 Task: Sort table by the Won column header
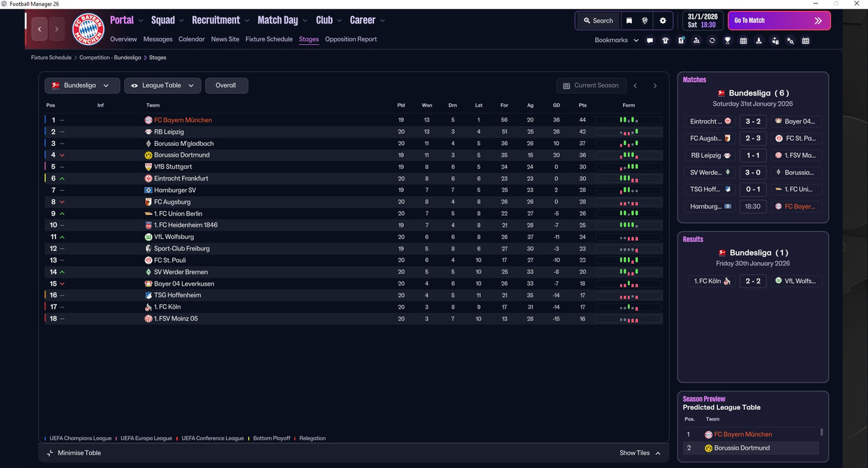pyautogui.click(x=427, y=105)
